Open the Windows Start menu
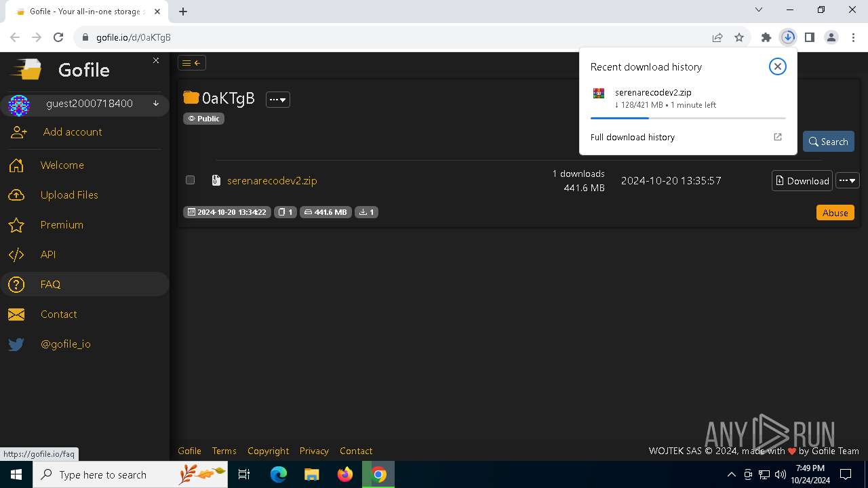 [16, 474]
